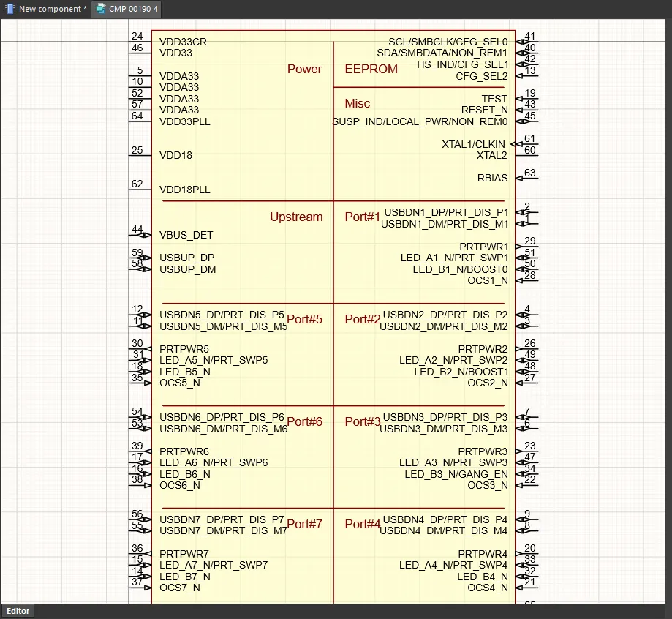Select the LED_A4_N/PRT_SWP4 pin name
The width and height of the screenshot is (672, 619).
tap(453, 565)
